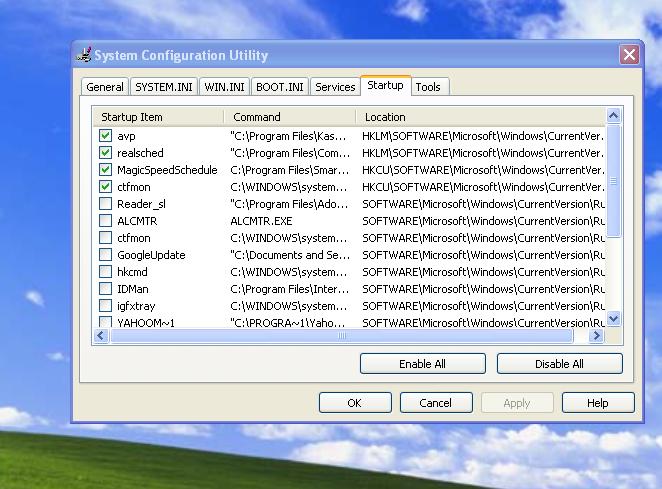
Task: Select the "C:\Program Files\Kas... command text
Action: (288, 136)
